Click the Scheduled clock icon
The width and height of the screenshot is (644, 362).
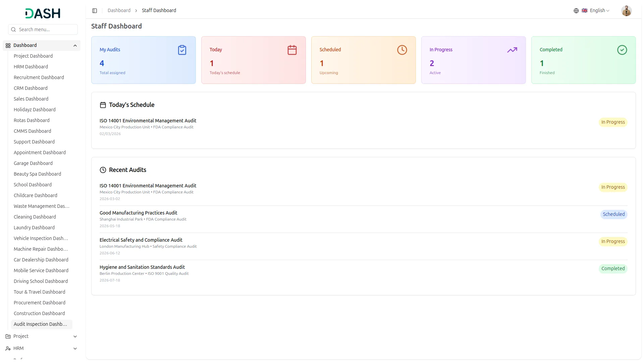tap(402, 50)
